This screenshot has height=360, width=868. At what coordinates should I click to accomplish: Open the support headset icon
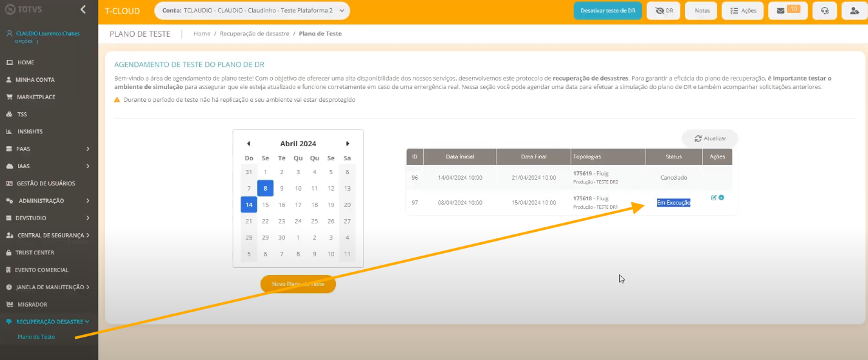tap(825, 11)
